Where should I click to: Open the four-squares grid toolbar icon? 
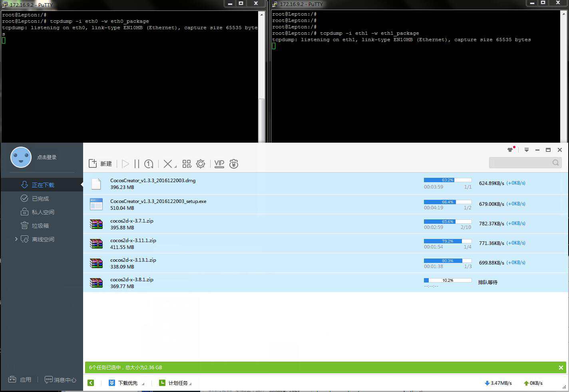[x=187, y=164]
